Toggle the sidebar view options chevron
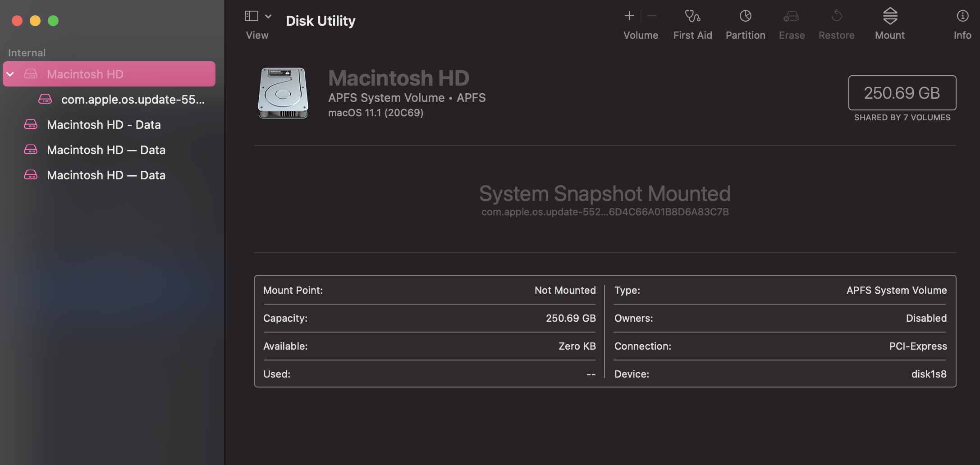Viewport: 980px width, 465px height. [x=269, y=16]
